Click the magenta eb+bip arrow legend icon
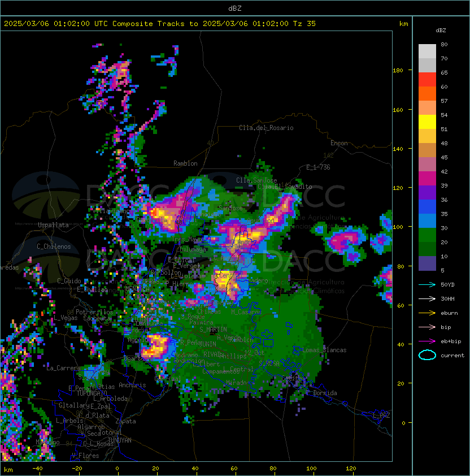The height and width of the screenshot is (476, 470). [x=427, y=341]
